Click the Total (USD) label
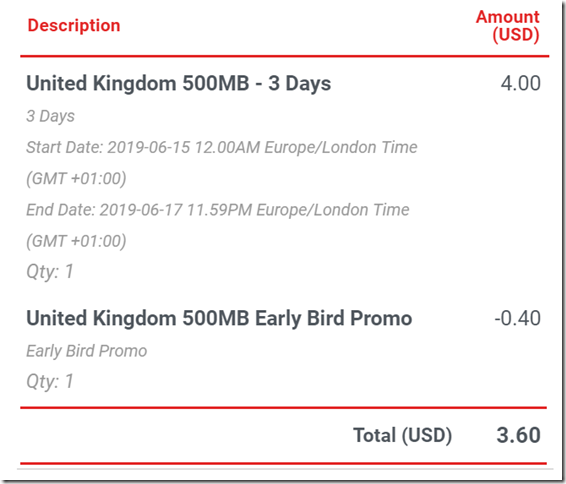 pos(402,435)
